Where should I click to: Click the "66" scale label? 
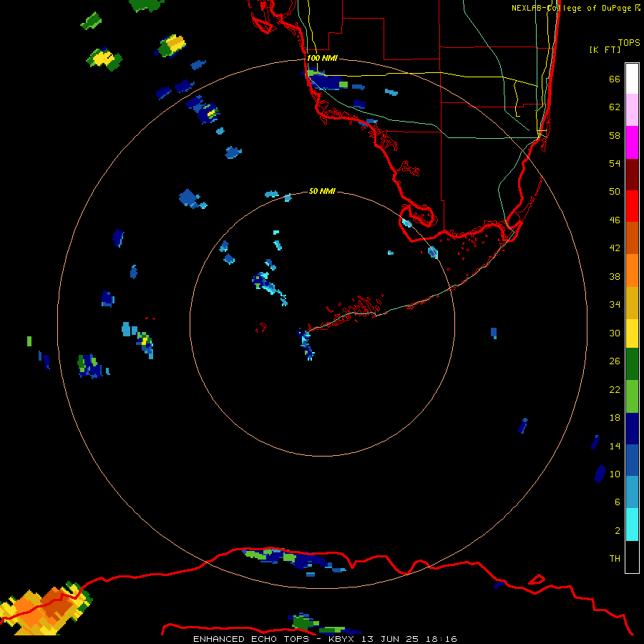(615, 79)
